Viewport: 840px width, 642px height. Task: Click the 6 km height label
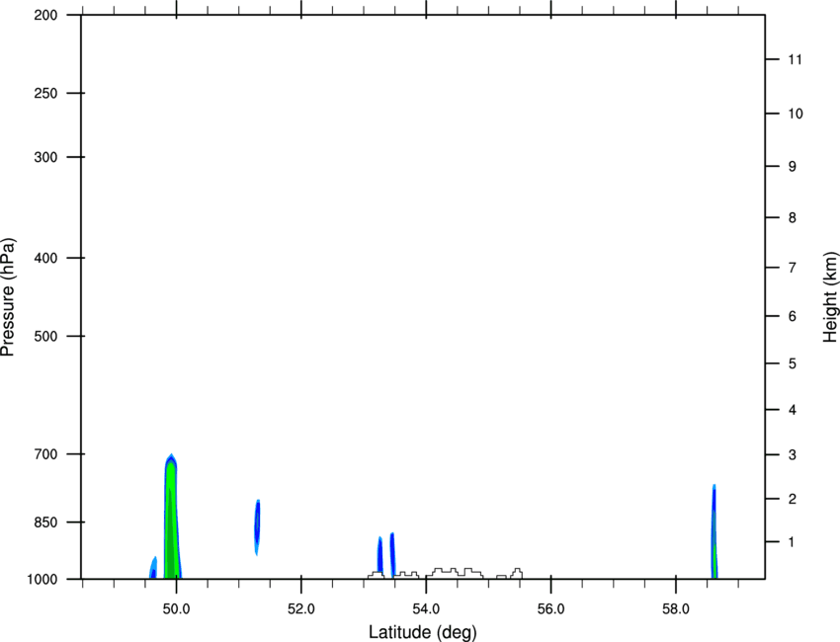pyautogui.click(x=793, y=316)
